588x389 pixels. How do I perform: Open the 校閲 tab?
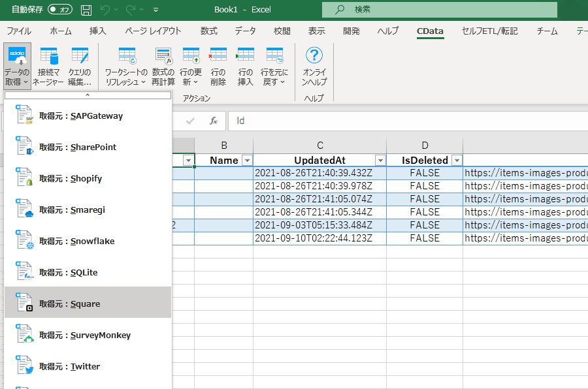[x=282, y=31]
